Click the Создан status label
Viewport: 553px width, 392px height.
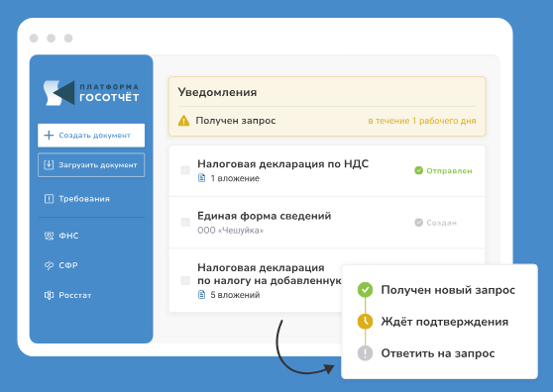point(442,223)
